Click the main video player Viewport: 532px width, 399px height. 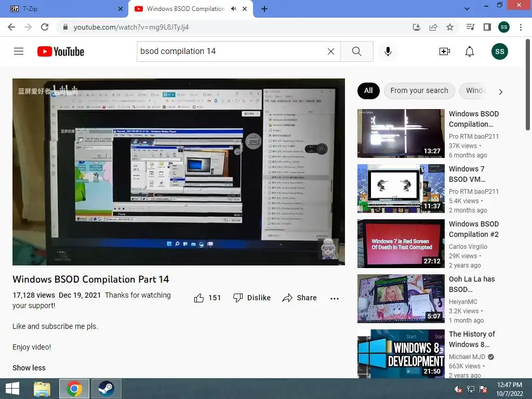[x=179, y=171]
